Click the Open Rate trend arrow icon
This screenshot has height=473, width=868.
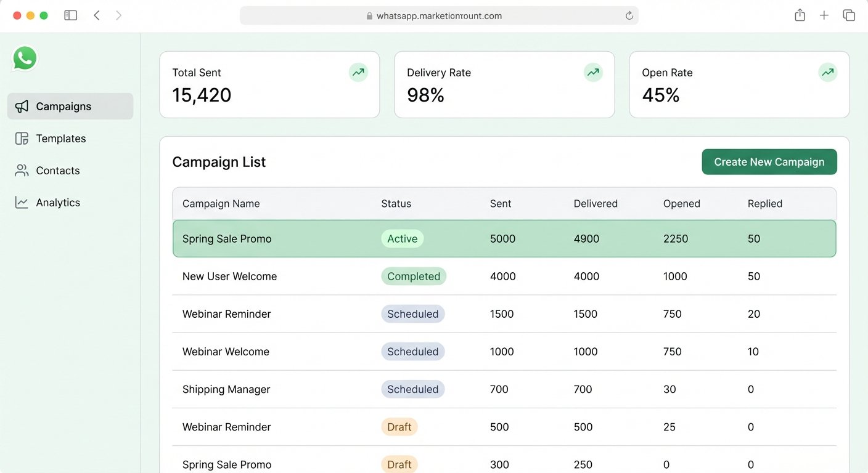click(828, 73)
